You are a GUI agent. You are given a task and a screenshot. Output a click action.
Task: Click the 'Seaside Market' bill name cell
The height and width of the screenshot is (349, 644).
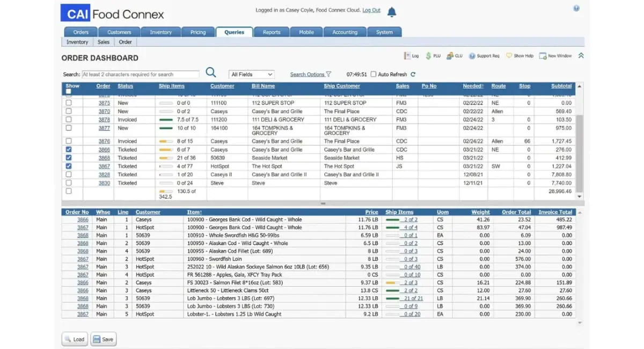269,158
